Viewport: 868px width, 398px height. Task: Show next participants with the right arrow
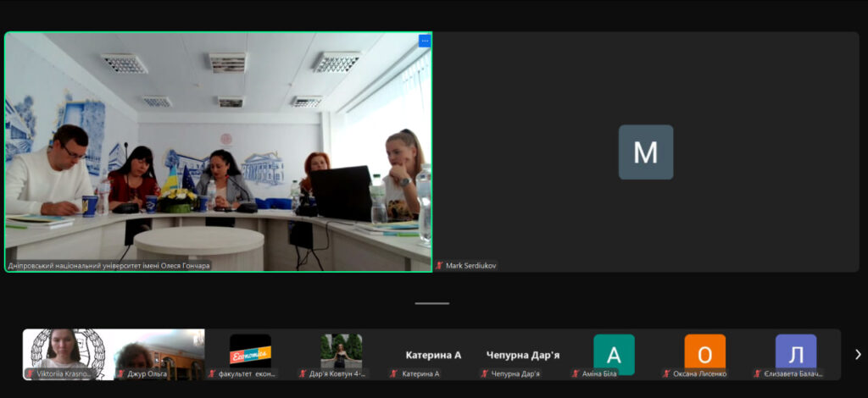[x=857, y=355]
